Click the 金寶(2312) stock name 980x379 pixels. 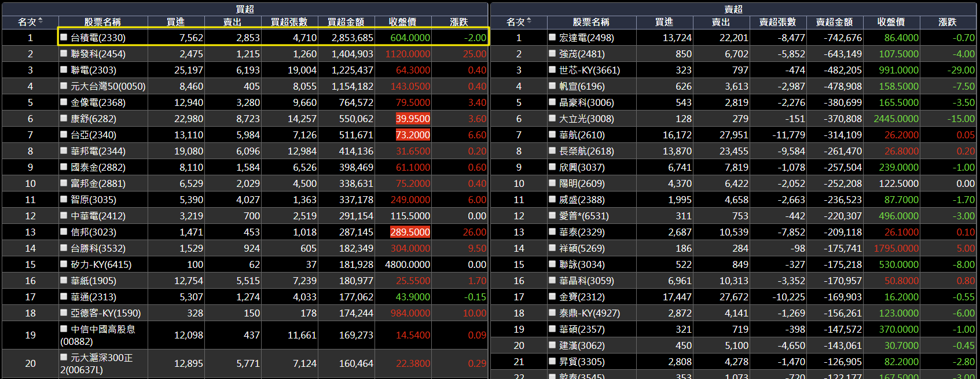582,297
